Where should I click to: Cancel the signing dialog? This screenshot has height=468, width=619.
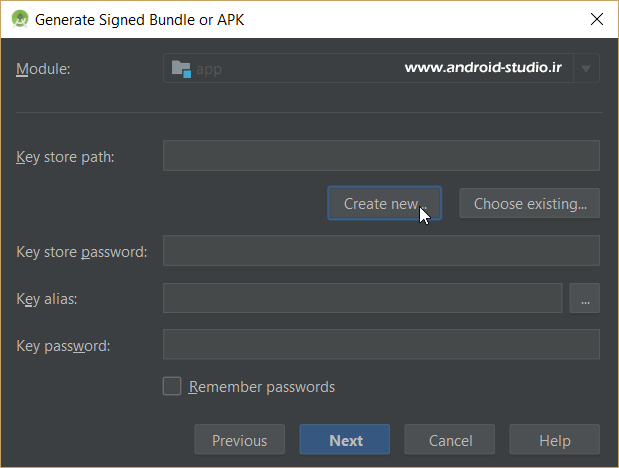tap(450, 440)
